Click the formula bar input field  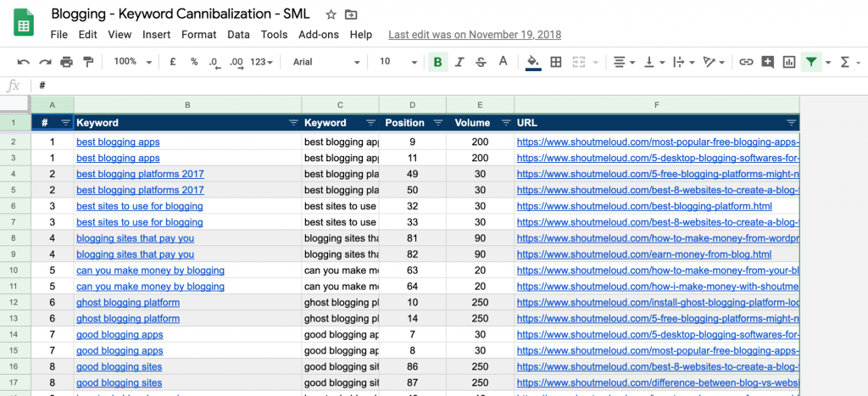click(x=442, y=86)
